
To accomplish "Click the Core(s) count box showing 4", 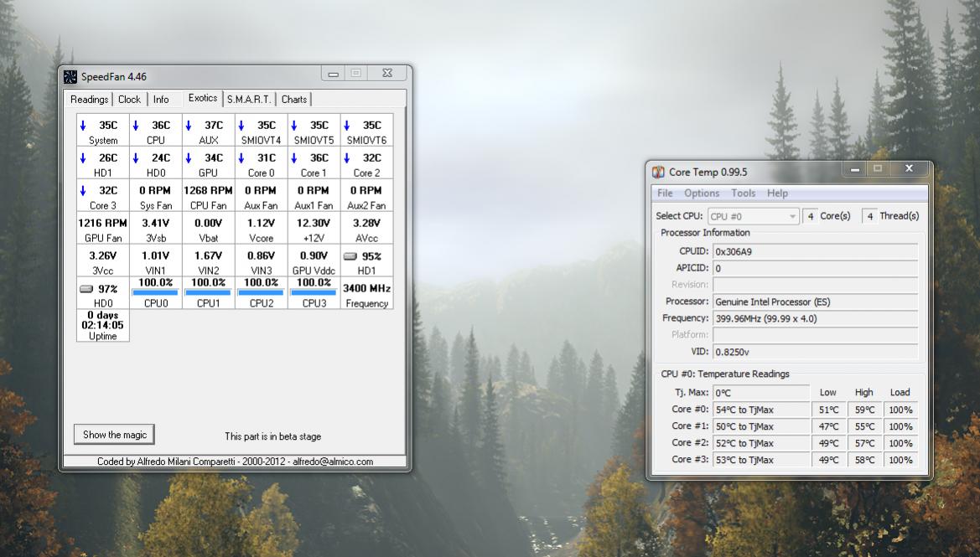I will point(810,216).
